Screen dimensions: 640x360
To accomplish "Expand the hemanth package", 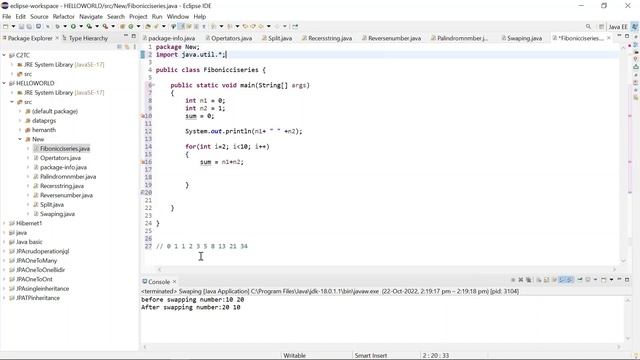I will tap(20, 130).
